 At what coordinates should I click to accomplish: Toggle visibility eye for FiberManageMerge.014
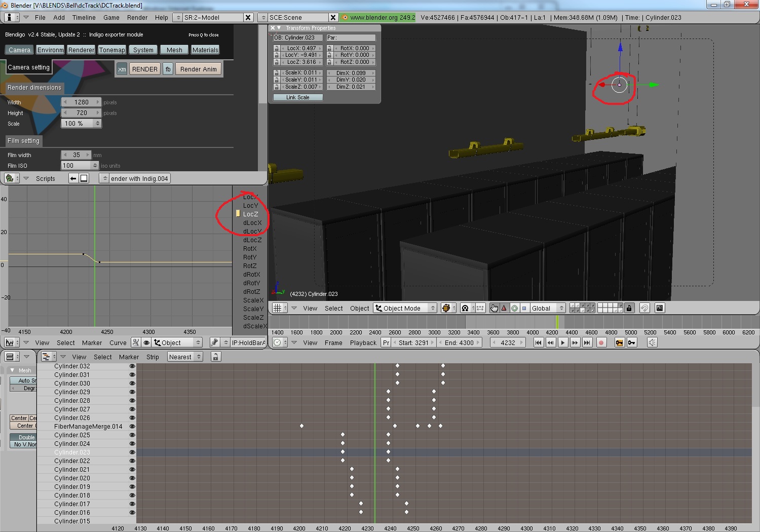pos(132,427)
